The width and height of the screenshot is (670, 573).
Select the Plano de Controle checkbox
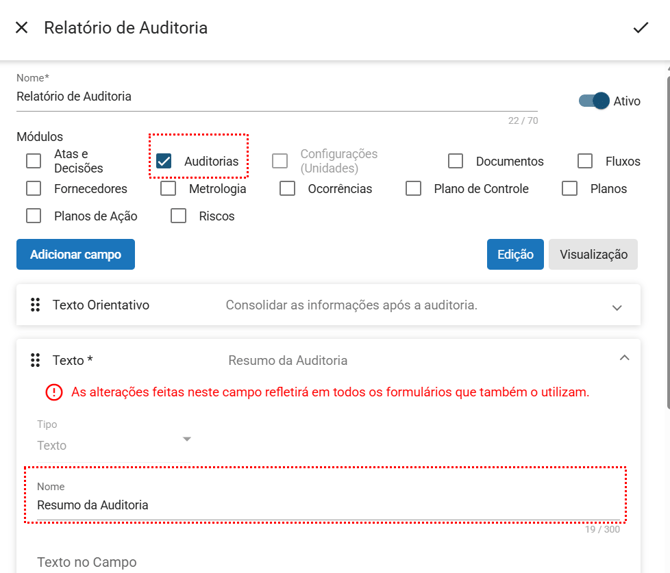pos(413,188)
